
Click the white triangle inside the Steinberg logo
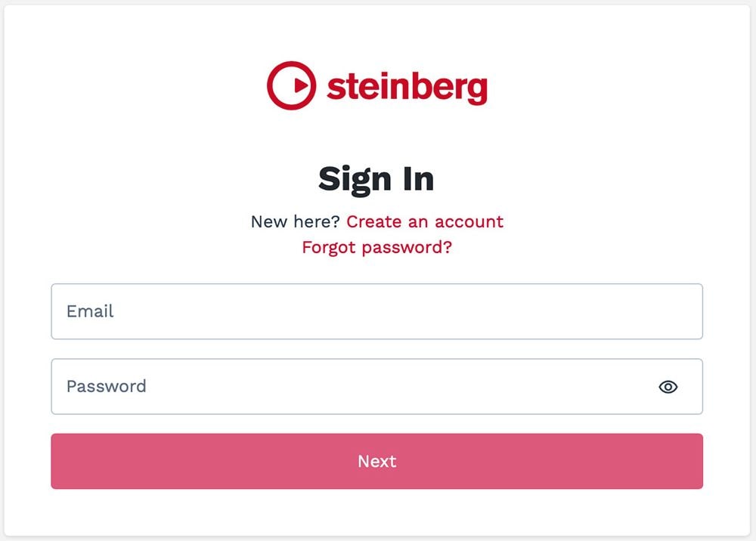coord(300,85)
